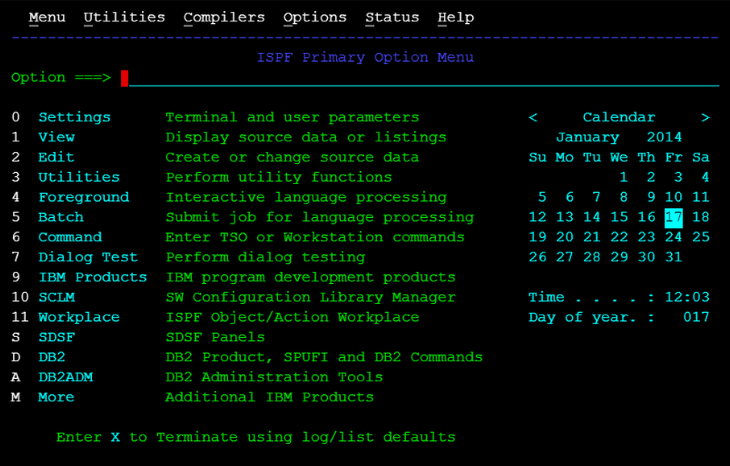Select option 3 Utilities in list
Viewport: 730px width, 466px height.
(x=79, y=177)
